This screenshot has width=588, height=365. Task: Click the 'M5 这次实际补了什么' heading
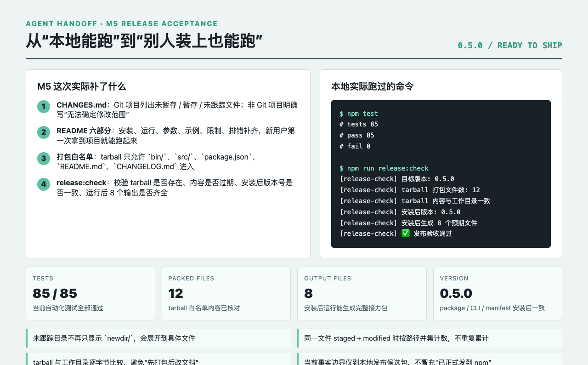[82, 87]
